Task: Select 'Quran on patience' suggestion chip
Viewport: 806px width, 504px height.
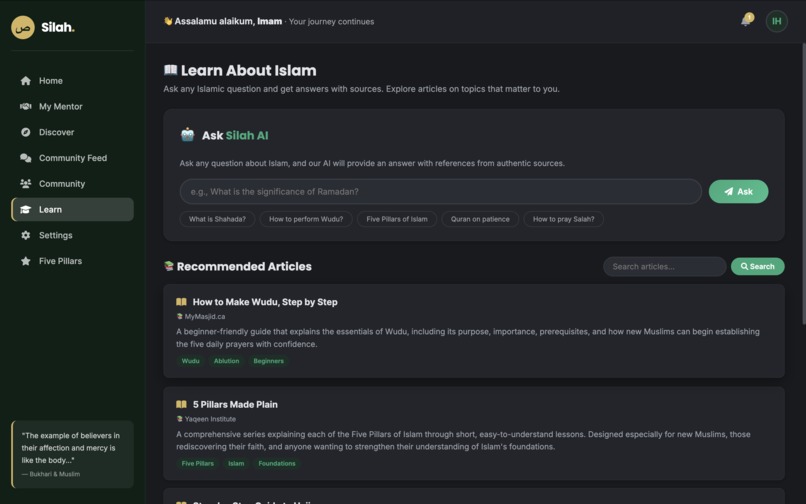Action: [x=480, y=219]
